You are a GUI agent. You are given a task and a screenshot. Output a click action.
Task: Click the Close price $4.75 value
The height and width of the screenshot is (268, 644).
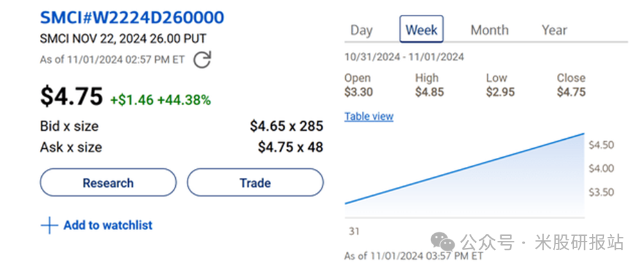pyautogui.click(x=571, y=91)
